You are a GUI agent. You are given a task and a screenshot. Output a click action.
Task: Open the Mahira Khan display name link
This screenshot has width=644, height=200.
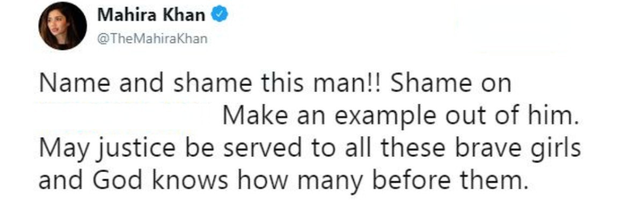pos(151,15)
